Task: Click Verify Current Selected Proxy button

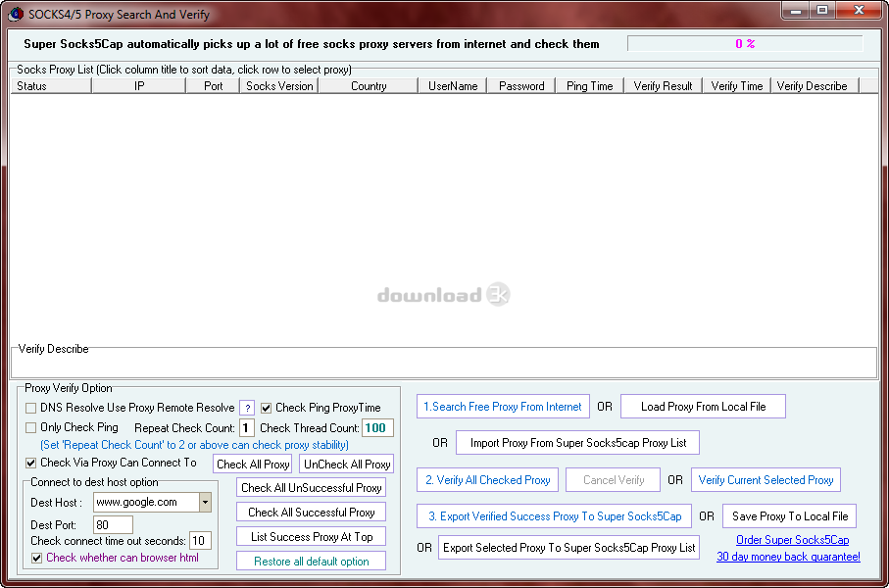Action: [766, 480]
